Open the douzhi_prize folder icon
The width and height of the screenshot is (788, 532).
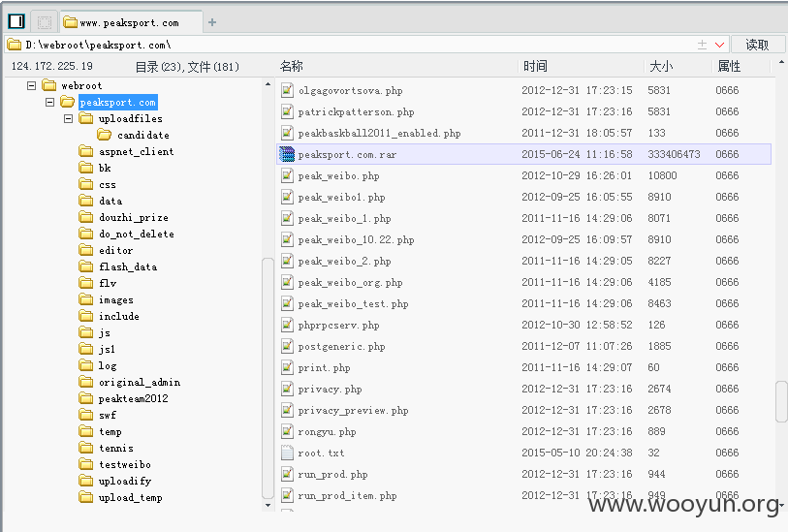86,217
